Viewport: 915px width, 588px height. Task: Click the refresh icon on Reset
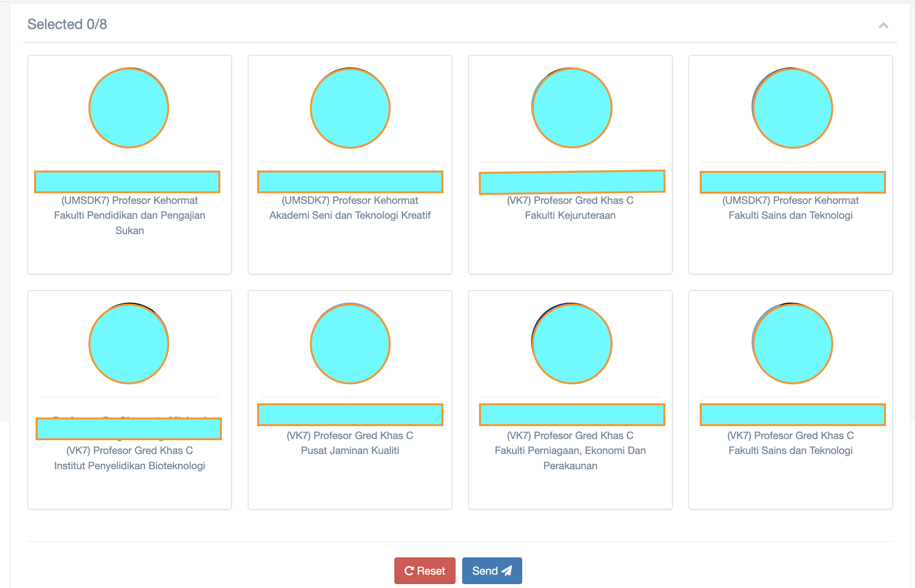click(x=409, y=571)
